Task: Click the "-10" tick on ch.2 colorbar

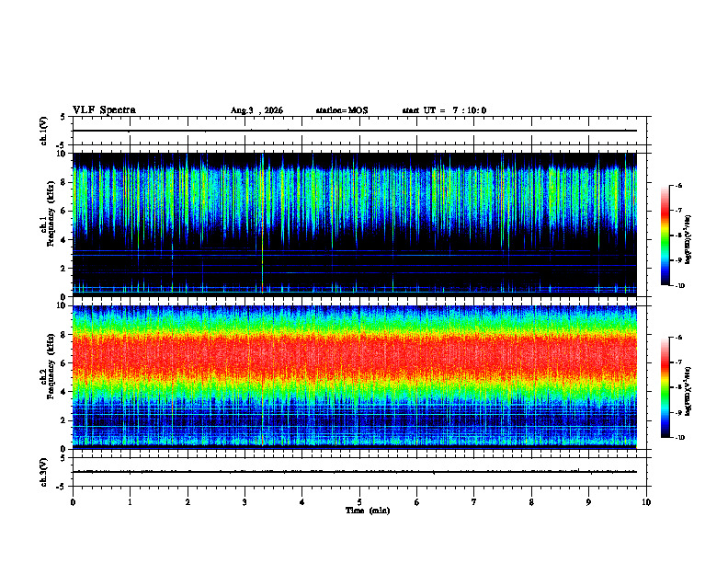Action: pos(680,437)
